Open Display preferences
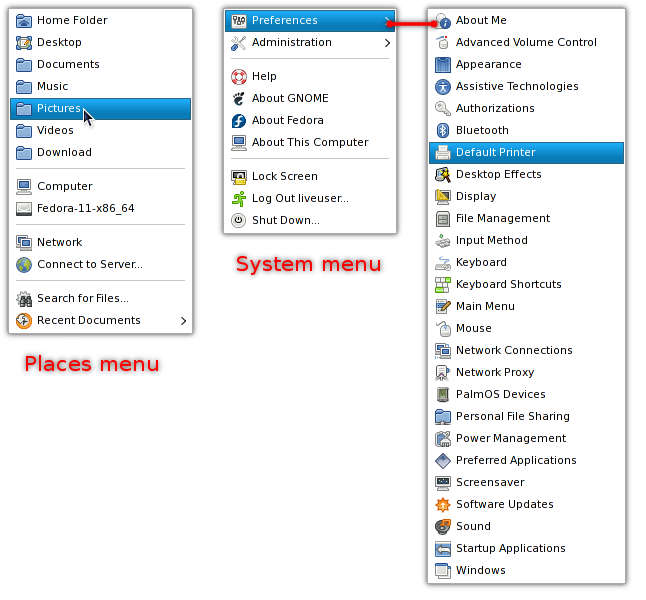 (x=527, y=197)
